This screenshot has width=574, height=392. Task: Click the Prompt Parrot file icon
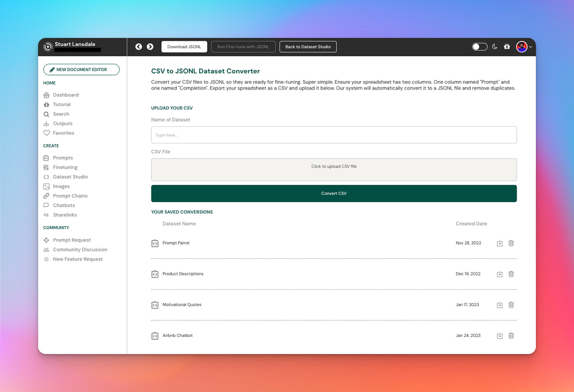coord(155,243)
